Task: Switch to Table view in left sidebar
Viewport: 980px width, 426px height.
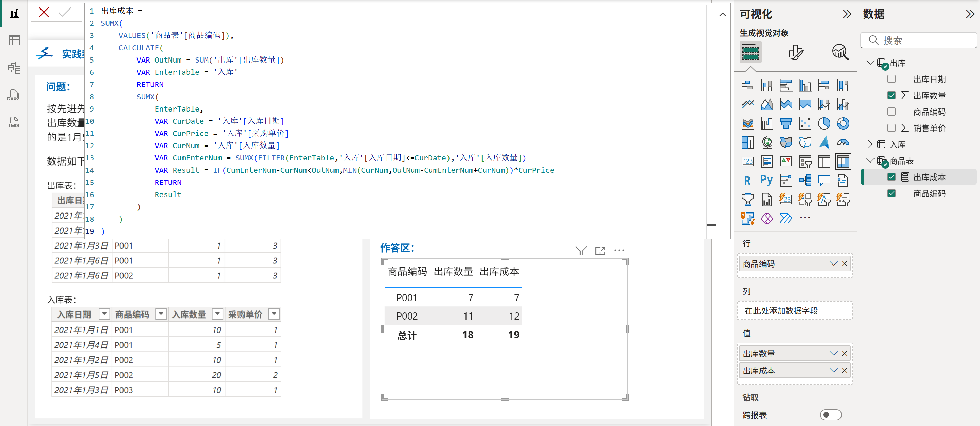Action: click(x=14, y=40)
